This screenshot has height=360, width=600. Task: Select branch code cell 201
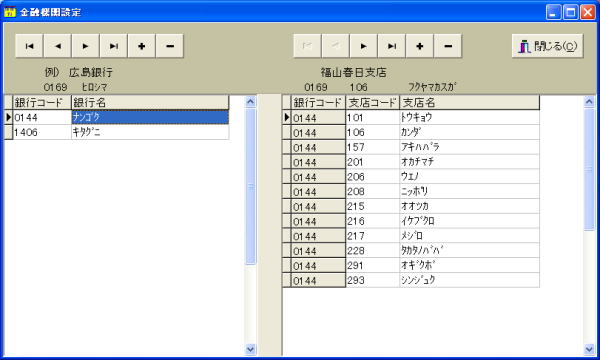click(373, 162)
